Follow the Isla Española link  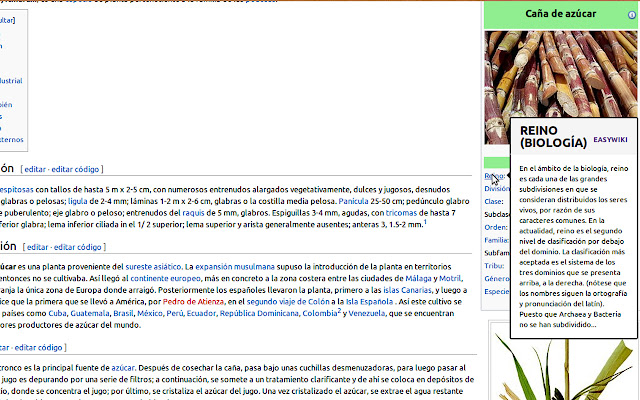coord(369,302)
